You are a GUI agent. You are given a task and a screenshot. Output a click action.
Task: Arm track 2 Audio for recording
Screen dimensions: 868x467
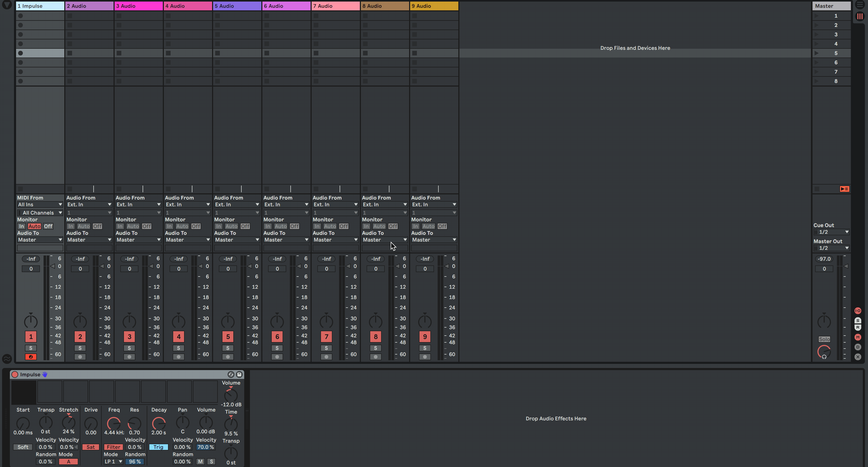point(80,357)
